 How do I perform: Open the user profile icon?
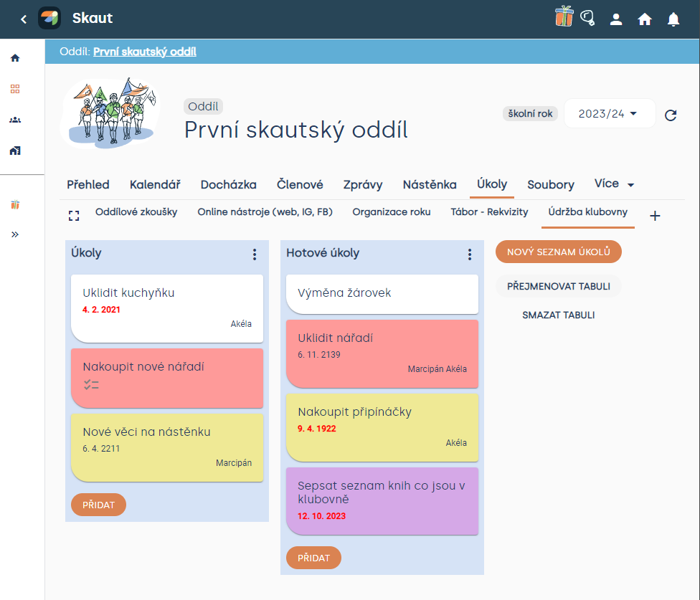point(616,19)
